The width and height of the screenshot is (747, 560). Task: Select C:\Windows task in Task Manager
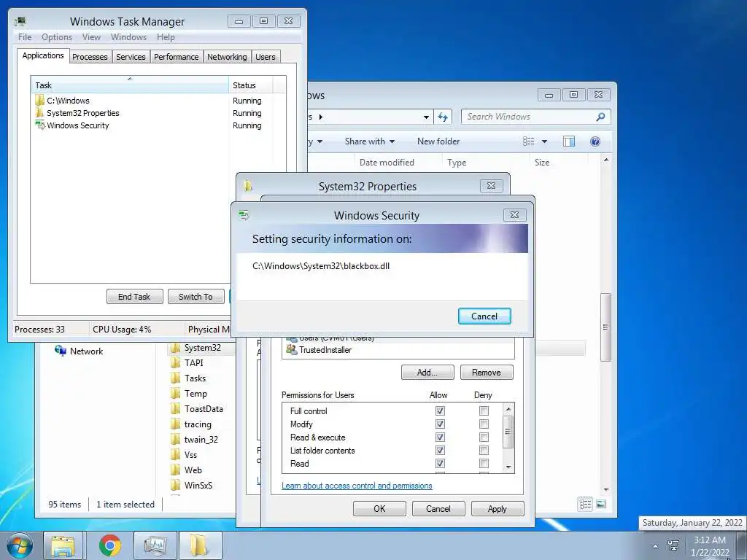click(131, 101)
